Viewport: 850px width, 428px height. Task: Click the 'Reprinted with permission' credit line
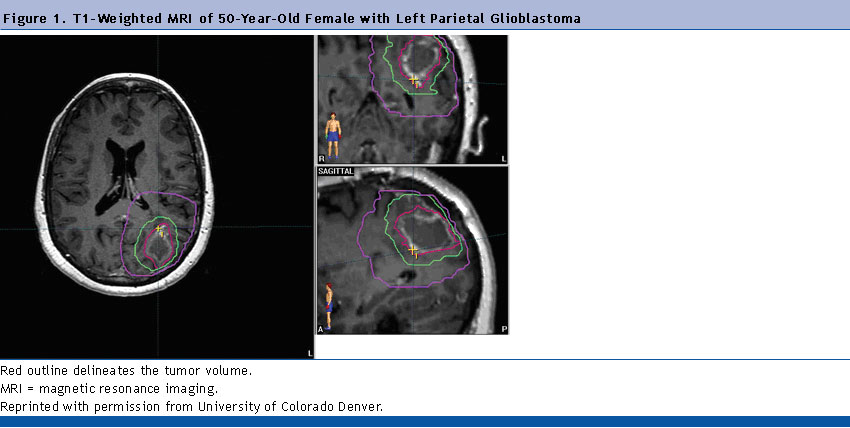(x=191, y=407)
